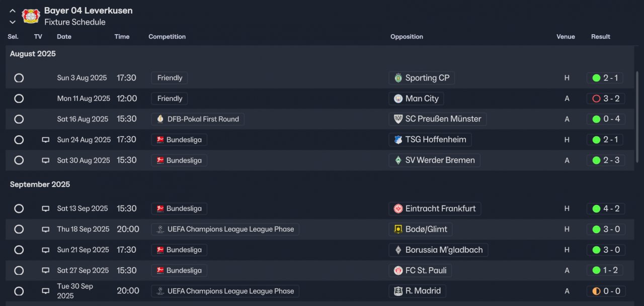644x306 pixels.
Task: Select the Sporting CP fixture radio circle
Action: pyautogui.click(x=19, y=78)
